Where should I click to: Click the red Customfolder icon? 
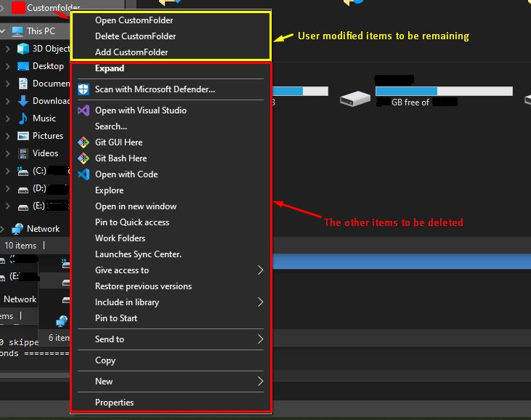coord(18,7)
